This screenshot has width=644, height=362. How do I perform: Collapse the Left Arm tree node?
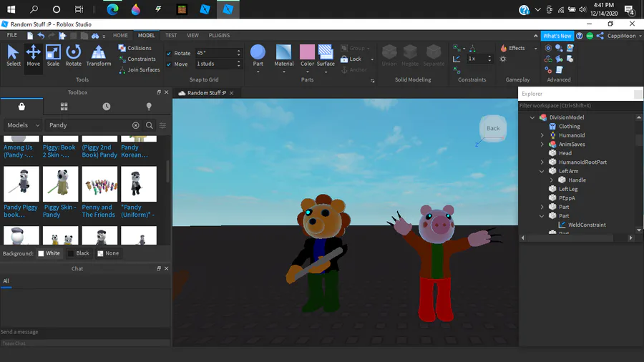click(x=542, y=171)
